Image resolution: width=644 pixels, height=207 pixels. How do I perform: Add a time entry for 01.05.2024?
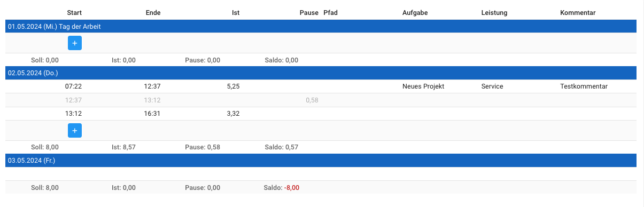[x=75, y=43]
